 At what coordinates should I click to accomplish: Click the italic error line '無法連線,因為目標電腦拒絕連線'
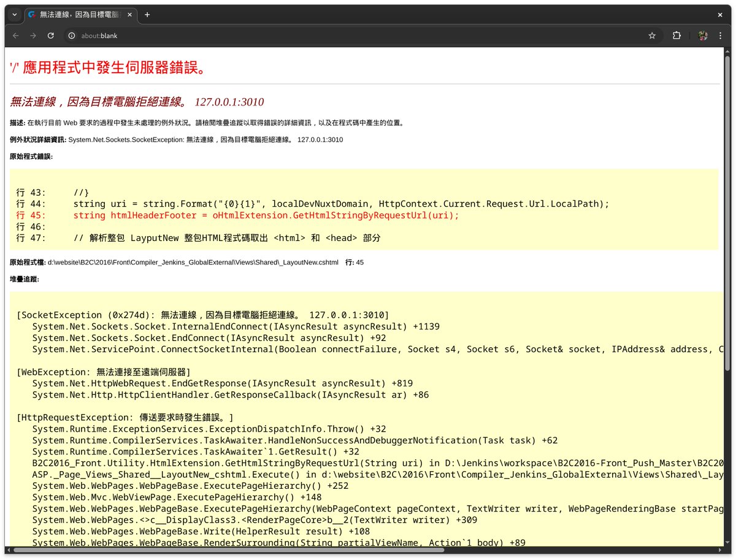tap(137, 102)
